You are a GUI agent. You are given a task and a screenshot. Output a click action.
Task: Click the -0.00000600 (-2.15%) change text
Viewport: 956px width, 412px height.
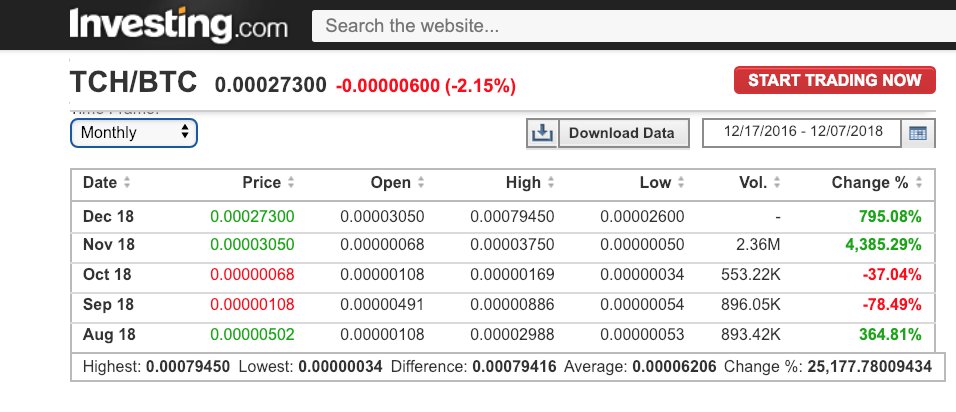tap(426, 86)
